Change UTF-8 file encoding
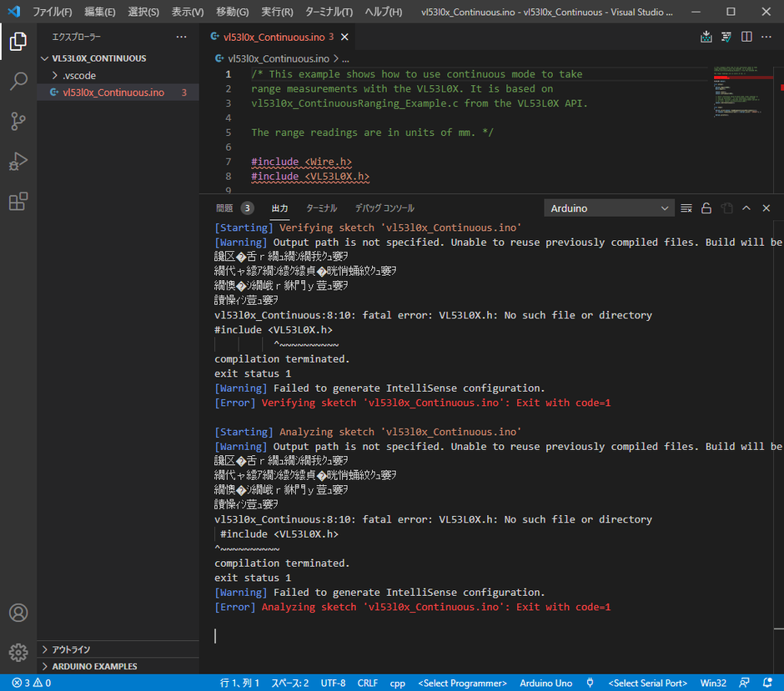Viewport: 784px width, 691px height. pyautogui.click(x=333, y=683)
